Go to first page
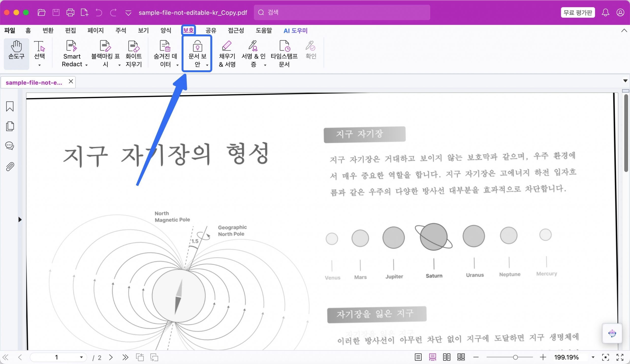630x364 pixels. point(5,357)
